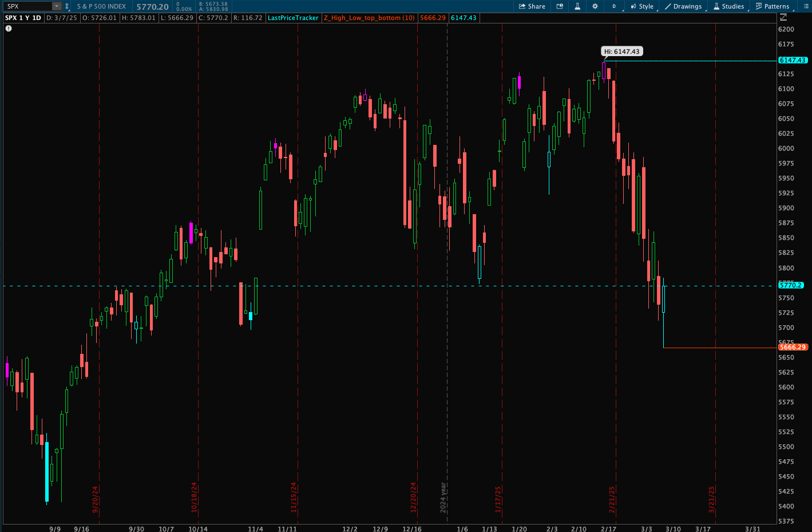Click the 12/20/24 expiration date marker

coord(414,497)
